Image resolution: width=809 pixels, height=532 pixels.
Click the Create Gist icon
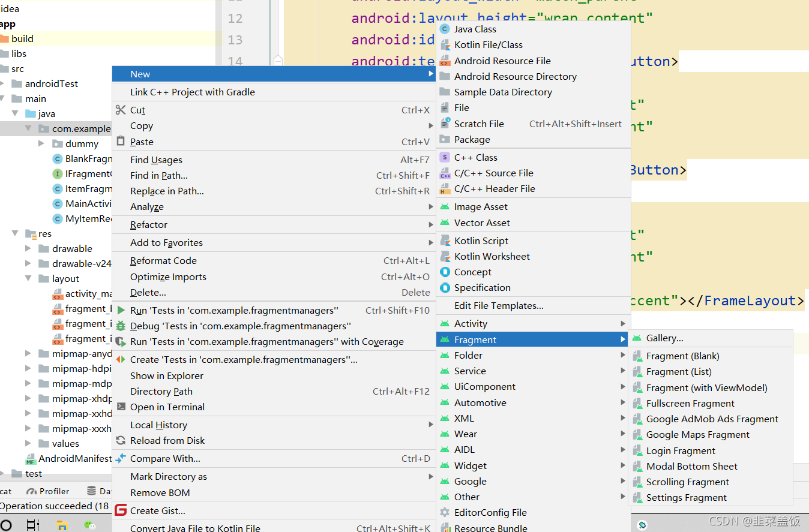121,510
